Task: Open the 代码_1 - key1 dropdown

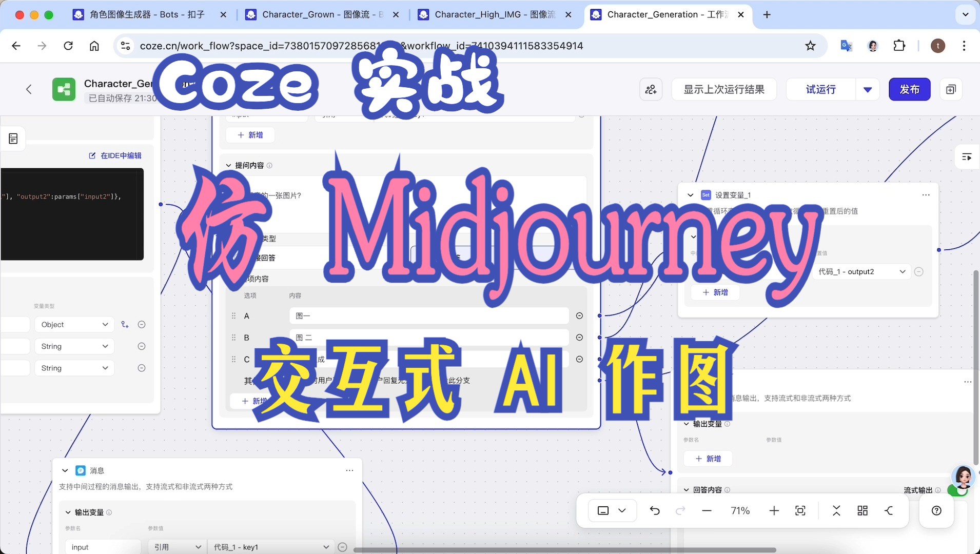Action: coord(271,547)
